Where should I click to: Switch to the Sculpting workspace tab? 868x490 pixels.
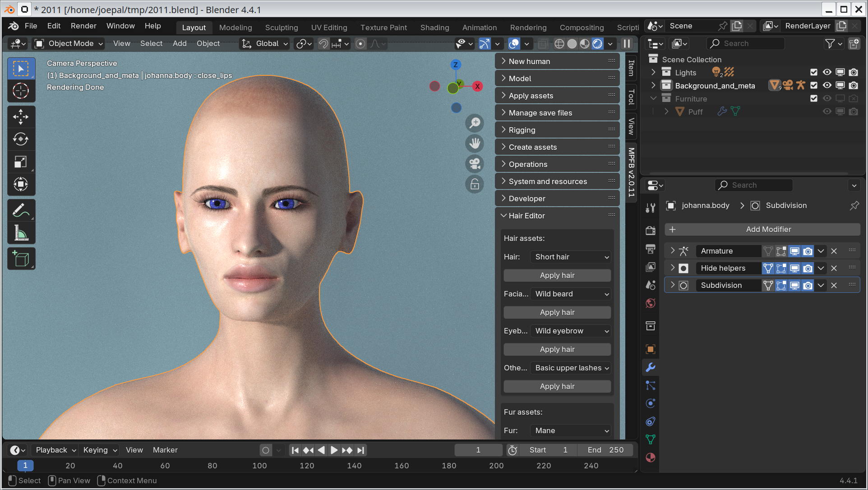(x=282, y=28)
